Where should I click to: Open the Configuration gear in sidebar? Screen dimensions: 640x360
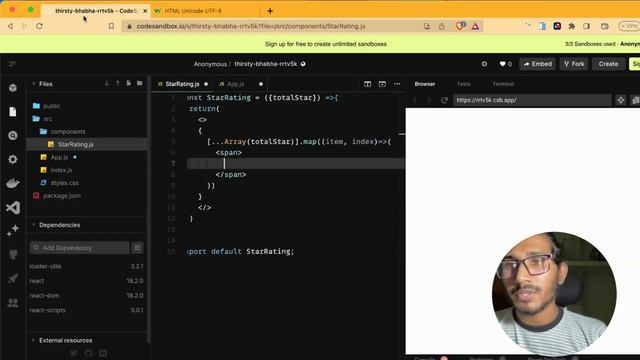[13, 159]
